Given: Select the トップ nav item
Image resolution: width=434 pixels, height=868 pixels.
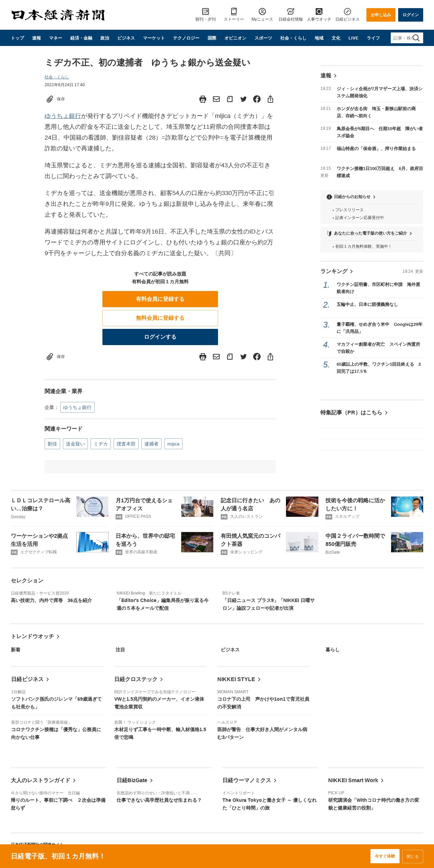Looking at the screenshot, I should coord(18,38).
